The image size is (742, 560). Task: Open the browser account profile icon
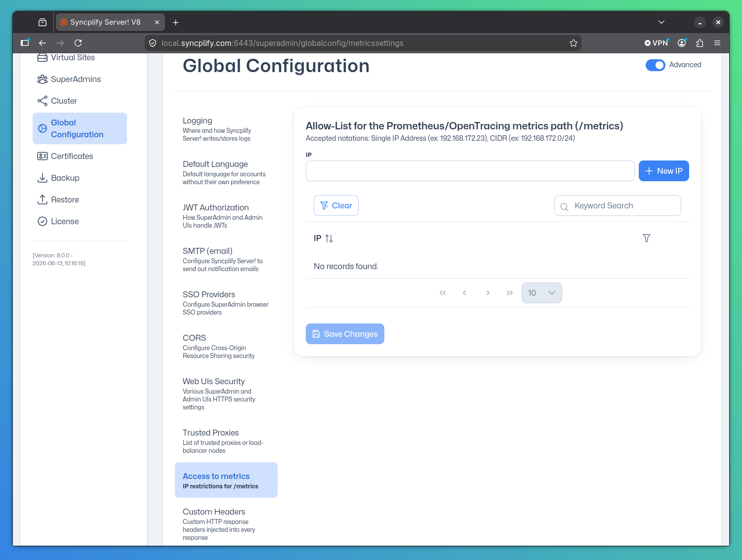[682, 43]
